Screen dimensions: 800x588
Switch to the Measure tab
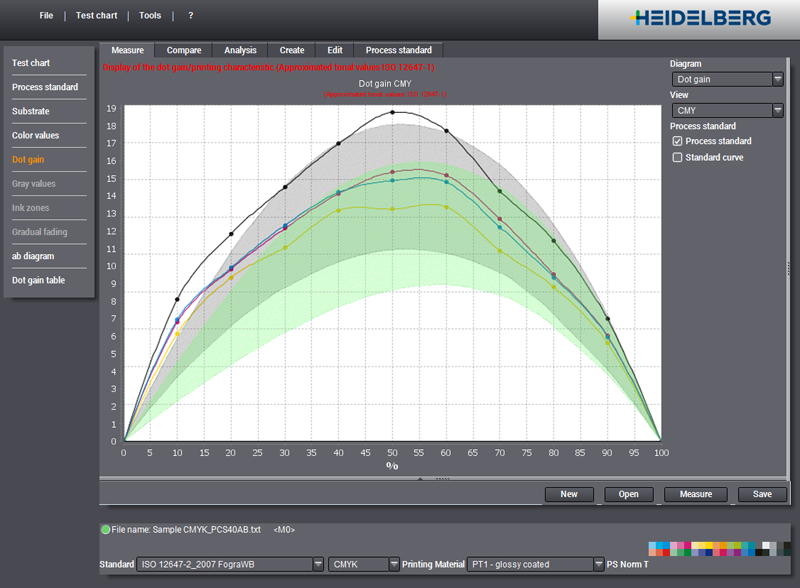pyautogui.click(x=128, y=50)
